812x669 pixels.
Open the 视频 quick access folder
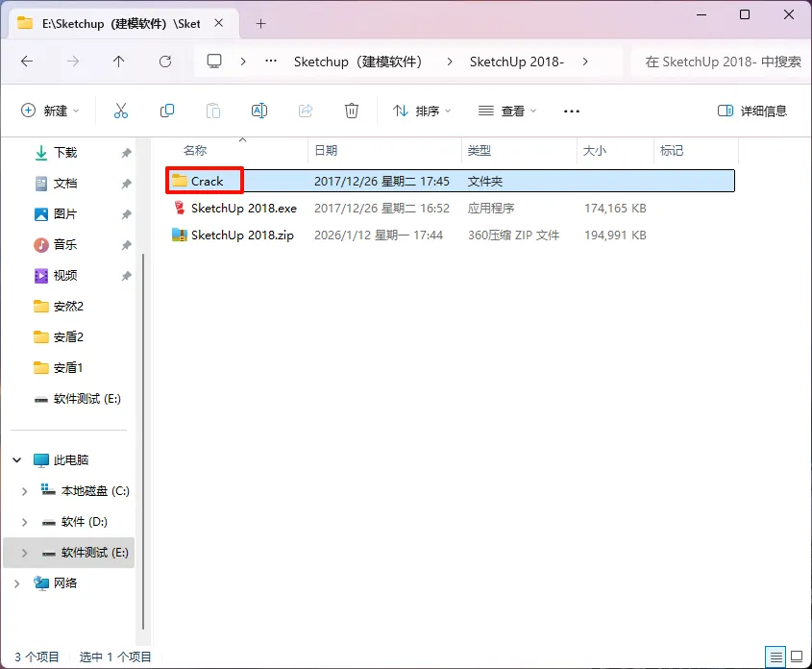pyautogui.click(x=65, y=276)
